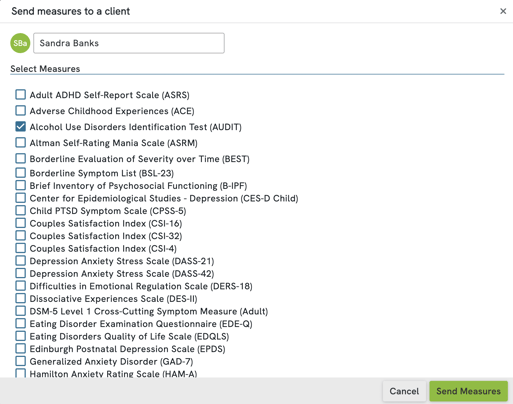Click the Select Measures heading
This screenshot has width=513, height=404.
[x=45, y=69]
